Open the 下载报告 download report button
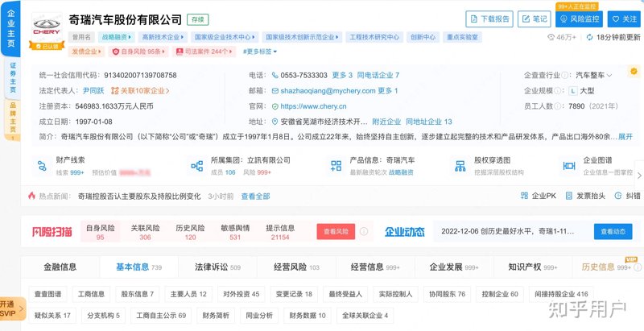 click(489, 19)
